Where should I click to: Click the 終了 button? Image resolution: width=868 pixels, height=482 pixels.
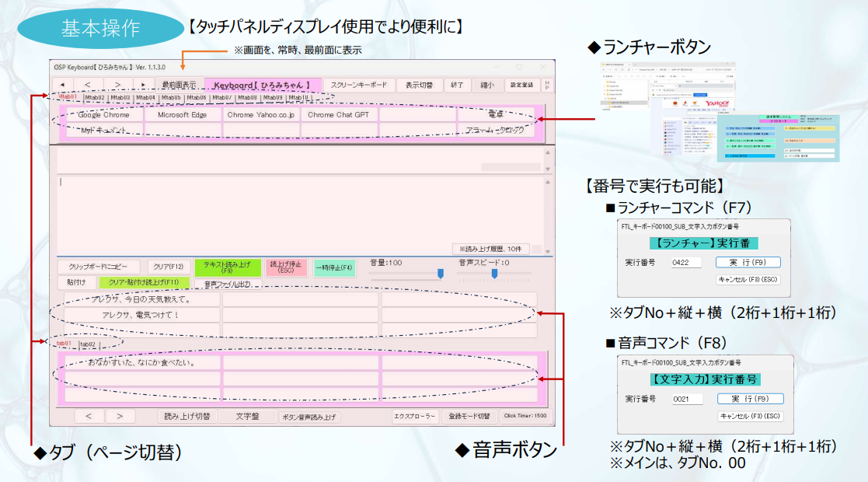[x=457, y=85]
